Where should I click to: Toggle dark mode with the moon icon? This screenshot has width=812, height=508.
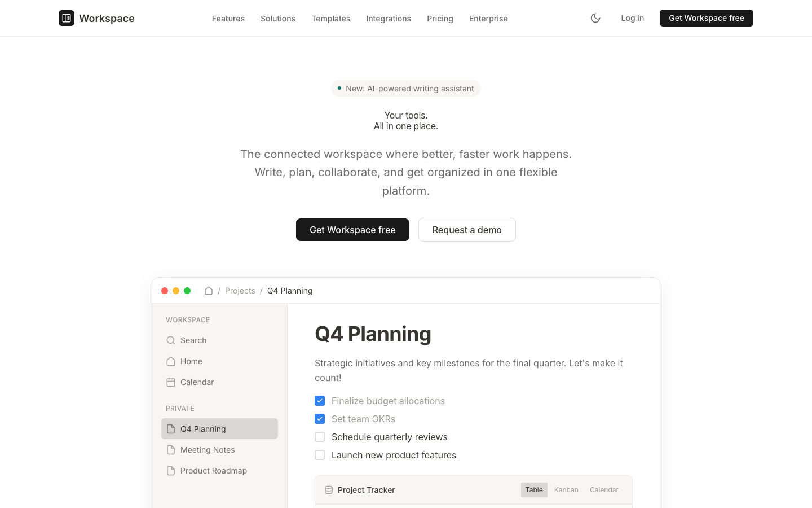(595, 18)
